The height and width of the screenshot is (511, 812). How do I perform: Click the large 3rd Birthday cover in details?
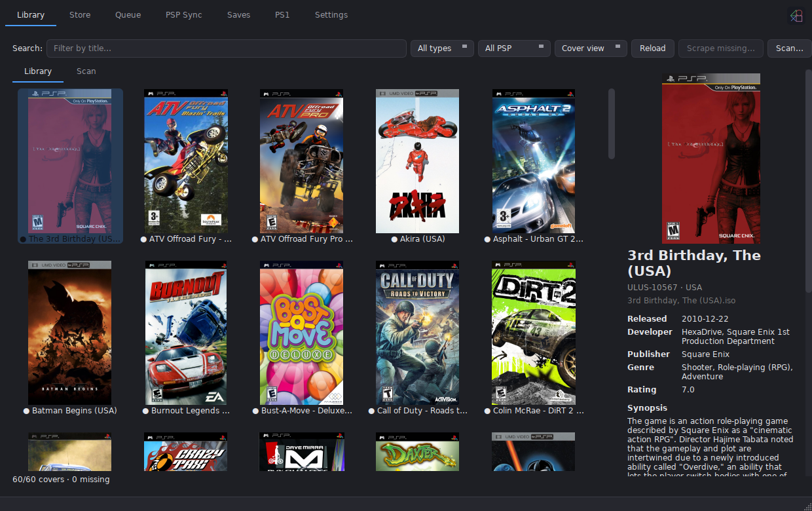(x=711, y=159)
